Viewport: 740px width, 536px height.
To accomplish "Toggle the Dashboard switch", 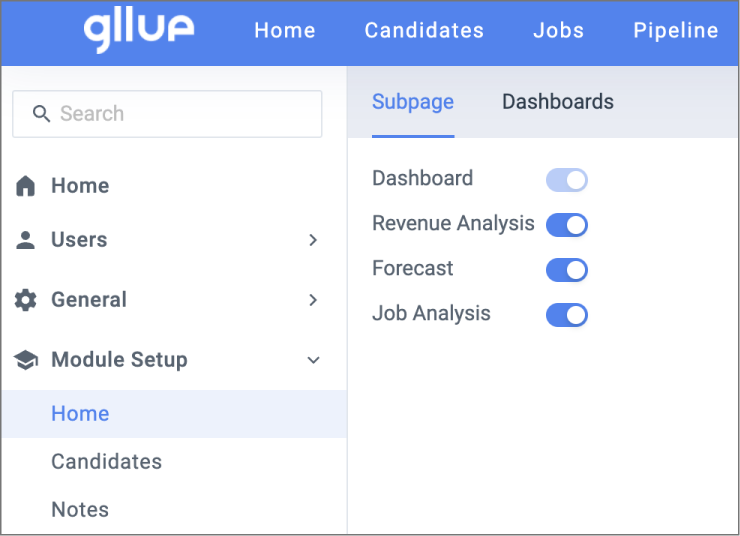I will pos(567,180).
